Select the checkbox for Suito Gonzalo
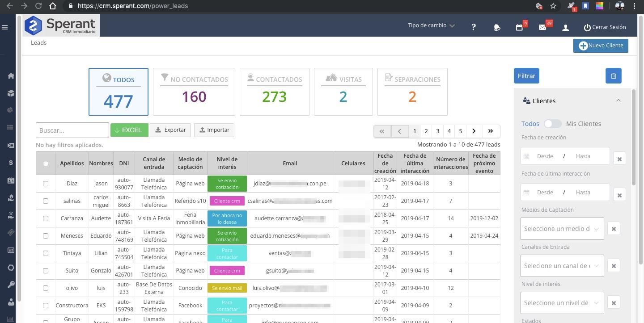Image resolution: width=644 pixels, height=323 pixels. point(45,271)
